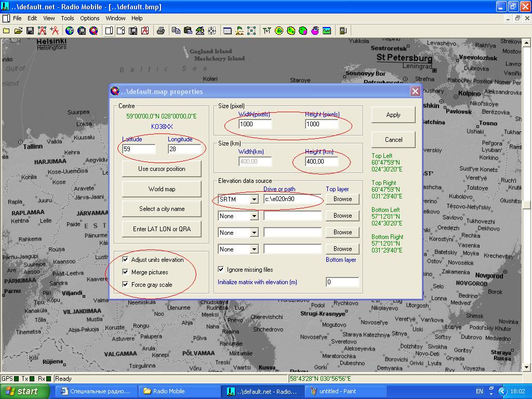Click the floppy disk save icon

click(x=30, y=31)
